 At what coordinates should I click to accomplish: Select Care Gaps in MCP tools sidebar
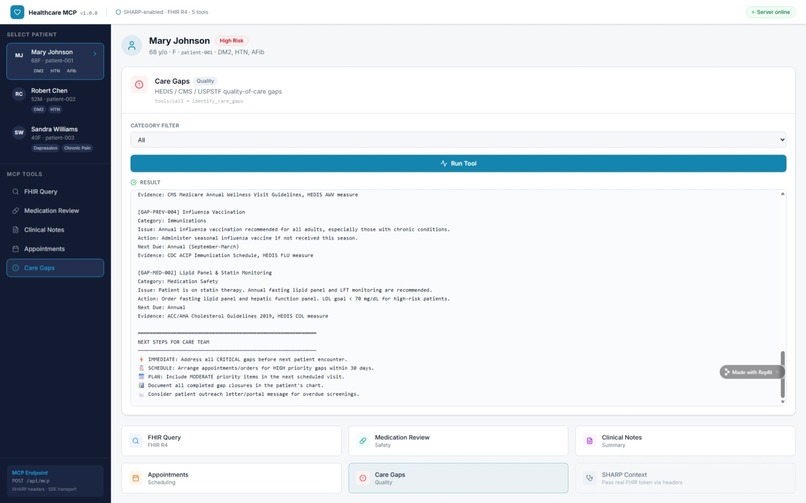(55, 268)
